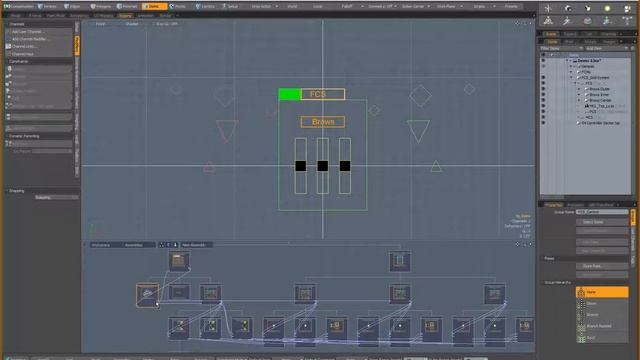640x360 pixels.
Task: Click the right black slider handle
Action: [x=345, y=166]
